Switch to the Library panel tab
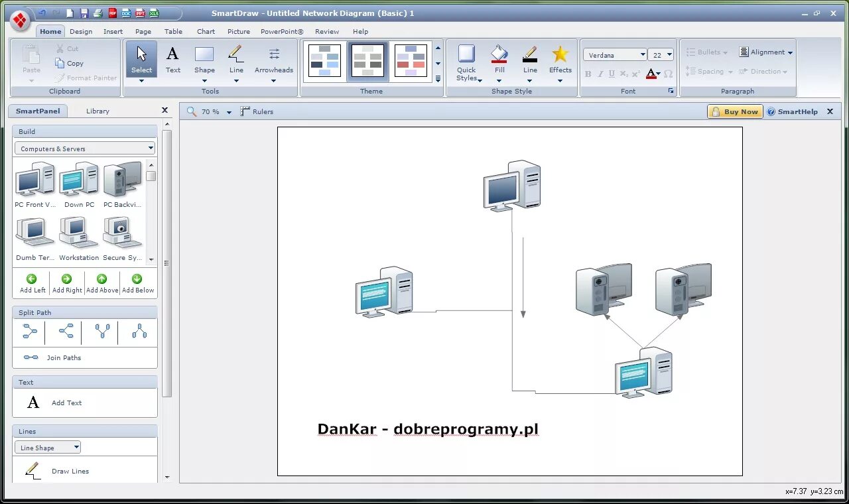The height and width of the screenshot is (504, 849). click(x=98, y=111)
